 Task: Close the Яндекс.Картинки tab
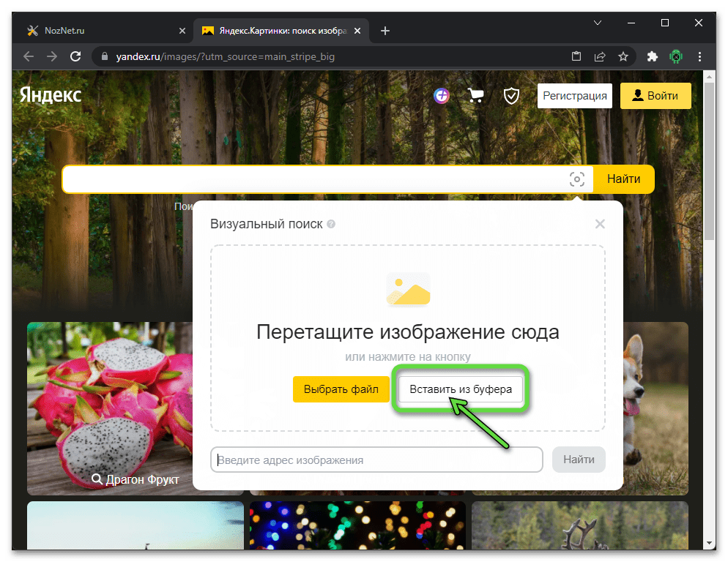(357, 31)
